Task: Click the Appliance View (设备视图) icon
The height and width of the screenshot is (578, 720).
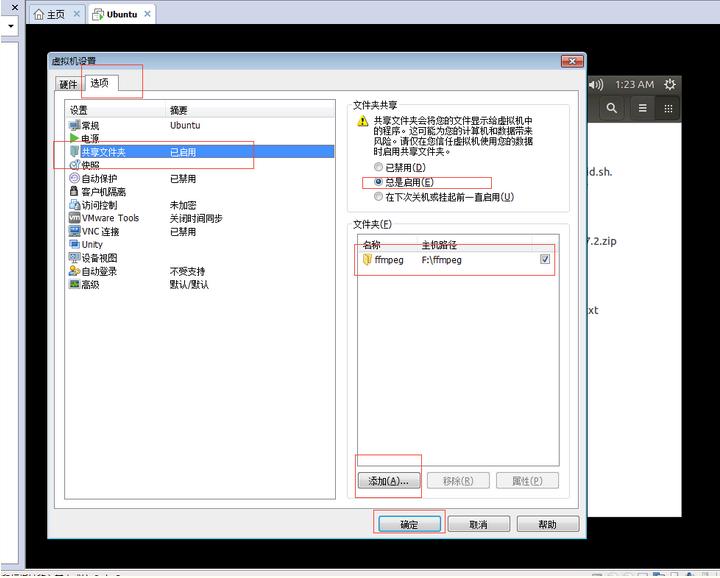Action: coord(74,258)
